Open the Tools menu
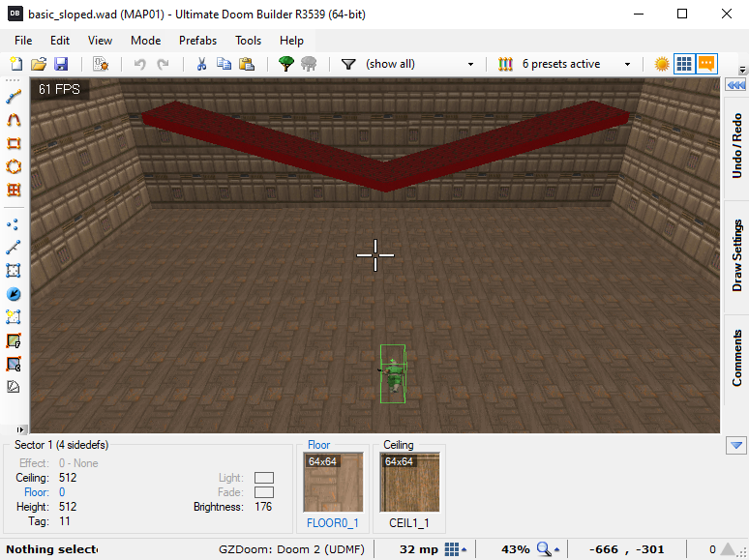The image size is (749, 560). (248, 41)
